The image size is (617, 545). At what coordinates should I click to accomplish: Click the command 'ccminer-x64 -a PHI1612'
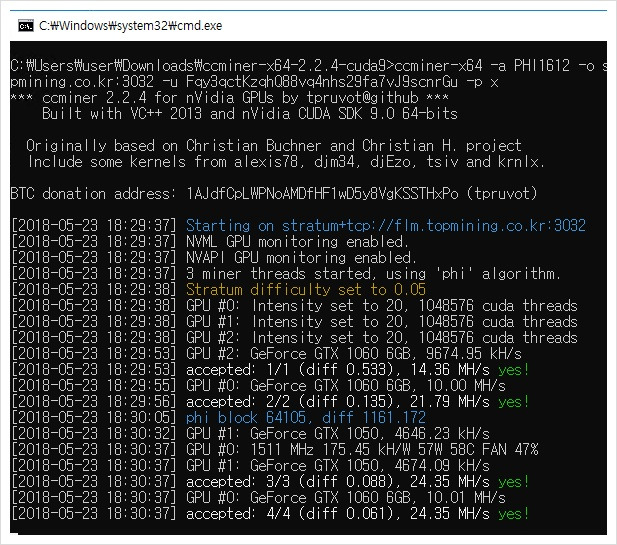[x=482, y=66]
